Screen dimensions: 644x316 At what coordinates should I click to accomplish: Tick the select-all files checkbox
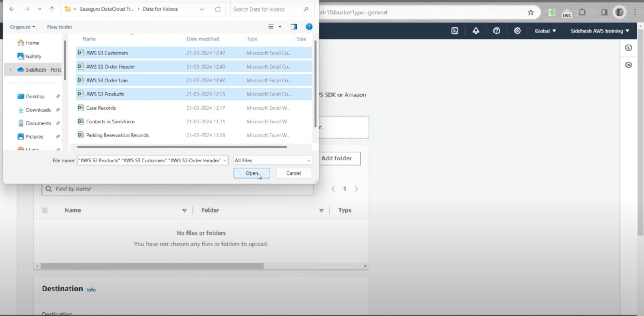[x=45, y=210]
